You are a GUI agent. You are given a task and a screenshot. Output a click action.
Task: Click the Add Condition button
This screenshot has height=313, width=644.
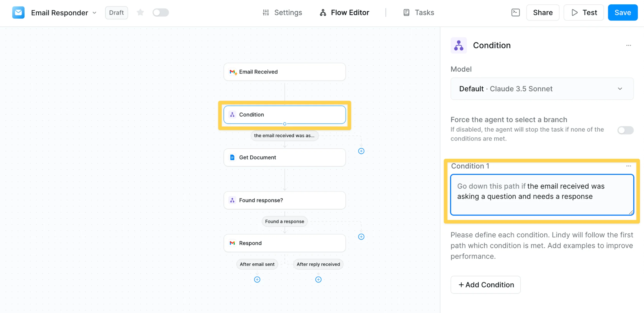[x=485, y=285]
